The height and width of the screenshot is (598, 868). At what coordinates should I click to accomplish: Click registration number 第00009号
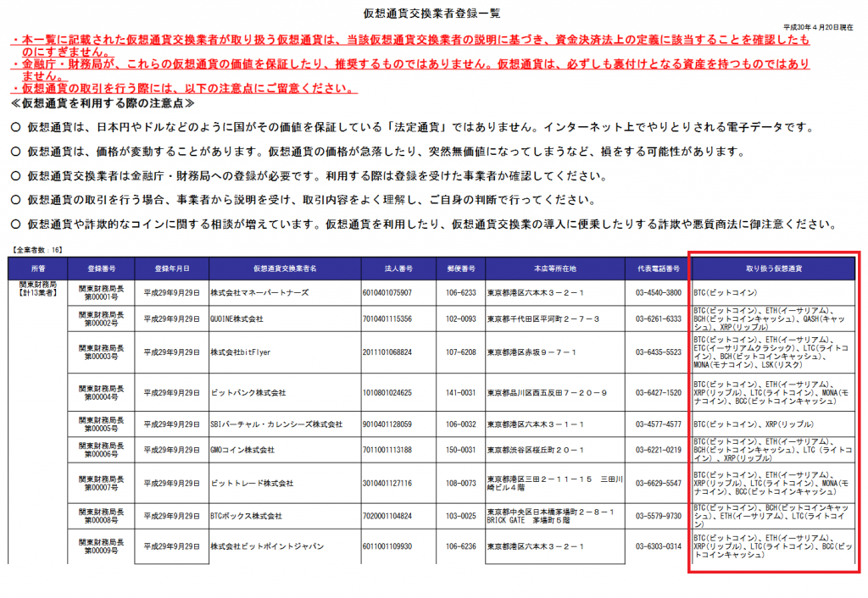pos(102,551)
